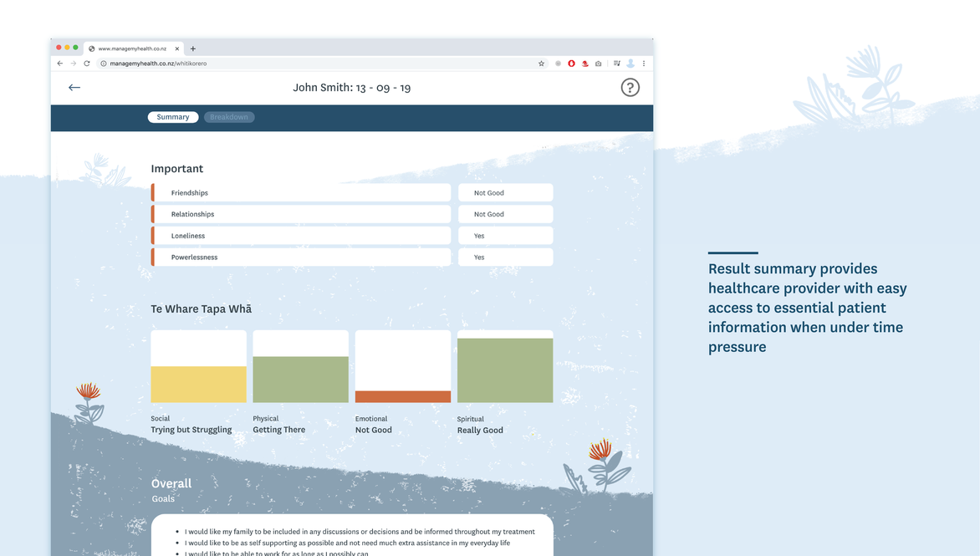Image resolution: width=980 pixels, height=556 pixels.
Task: Focus the browser address bar
Action: point(318,64)
